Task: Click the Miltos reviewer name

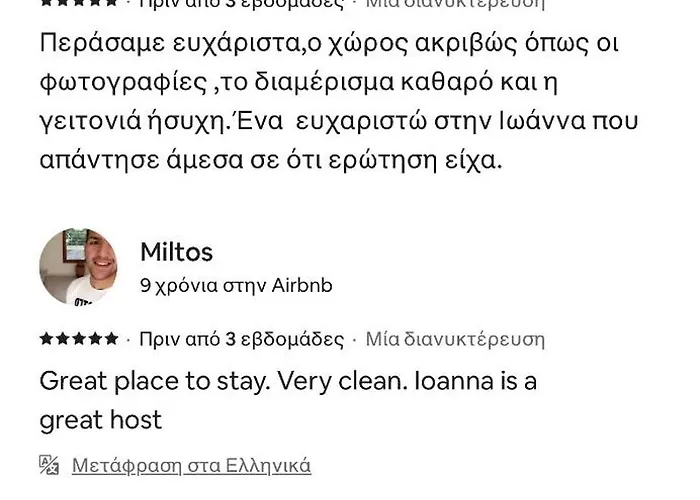Action: point(176,252)
